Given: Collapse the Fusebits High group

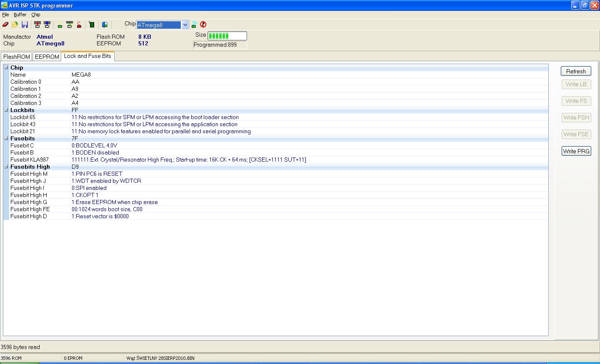Looking at the screenshot, I should (6, 167).
